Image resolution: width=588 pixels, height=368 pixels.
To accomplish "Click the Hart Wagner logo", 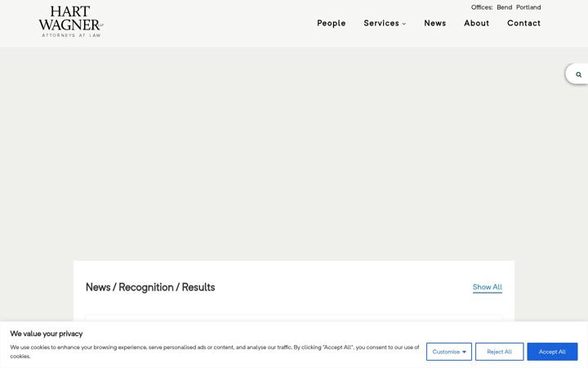I will 71,21.
